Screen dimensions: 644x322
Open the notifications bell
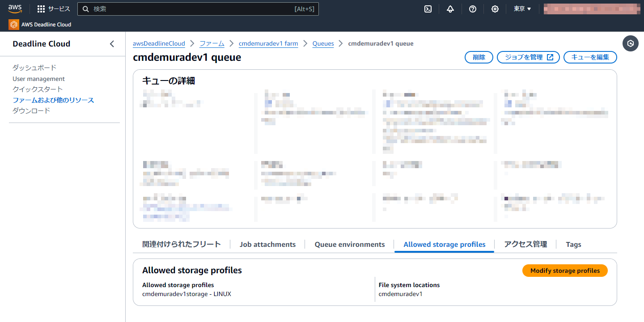450,9
